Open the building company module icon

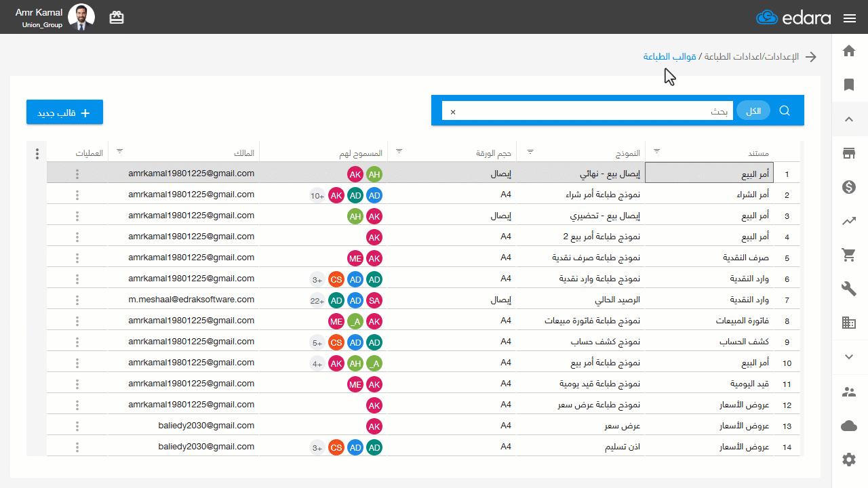849,323
